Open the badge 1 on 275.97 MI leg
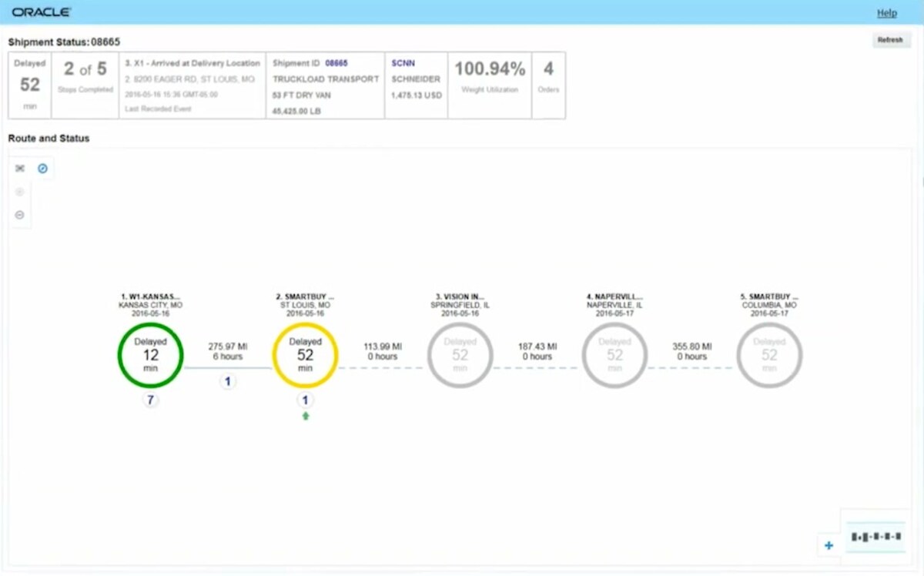Viewport: 924px width, 576px height. [228, 382]
